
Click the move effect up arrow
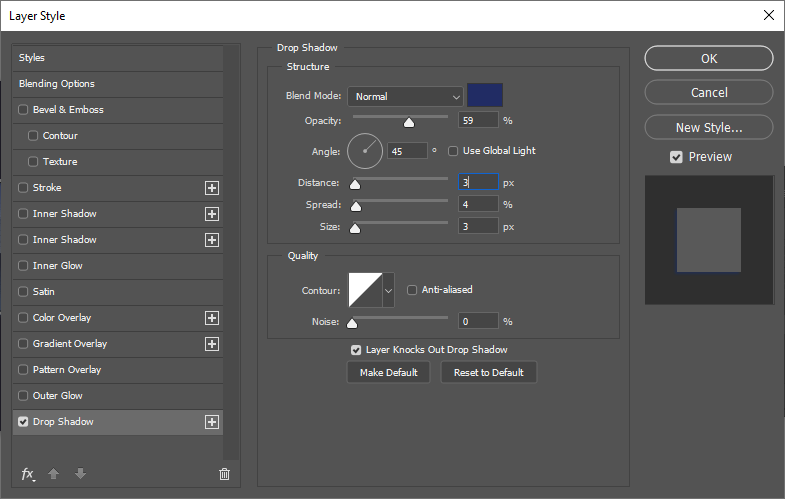click(54, 474)
